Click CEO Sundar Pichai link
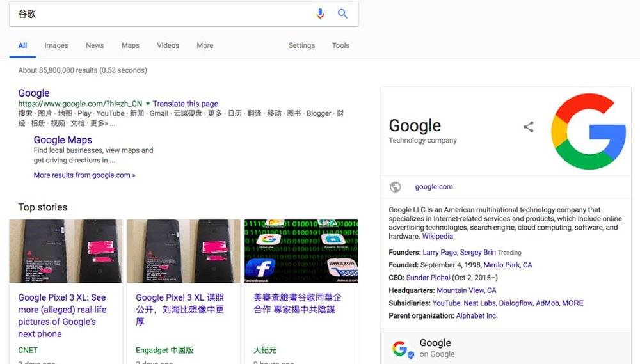640x364 pixels. pyautogui.click(x=428, y=278)
